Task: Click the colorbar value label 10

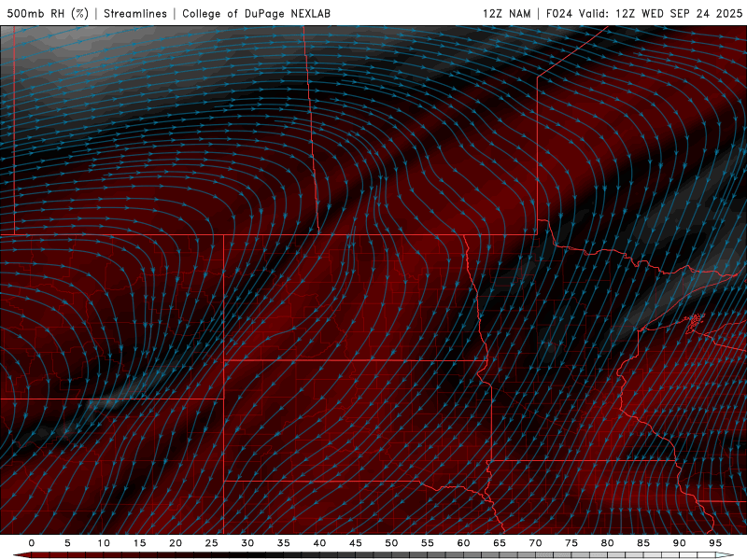Action: pos(104,543)
